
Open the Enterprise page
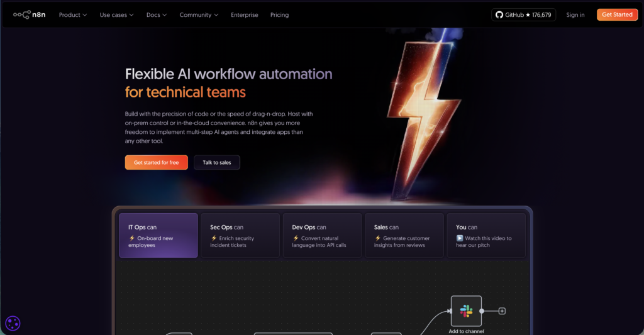245,15
